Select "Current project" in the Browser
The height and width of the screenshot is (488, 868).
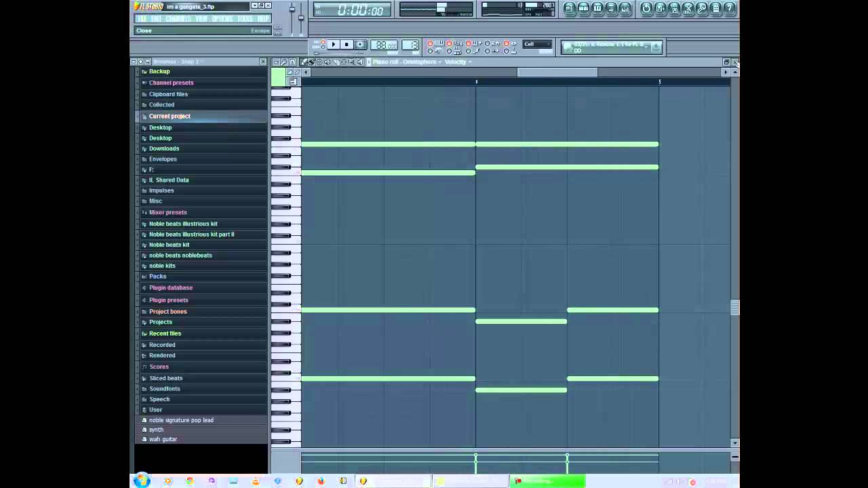pyautogui.click(x=170, y=116)
